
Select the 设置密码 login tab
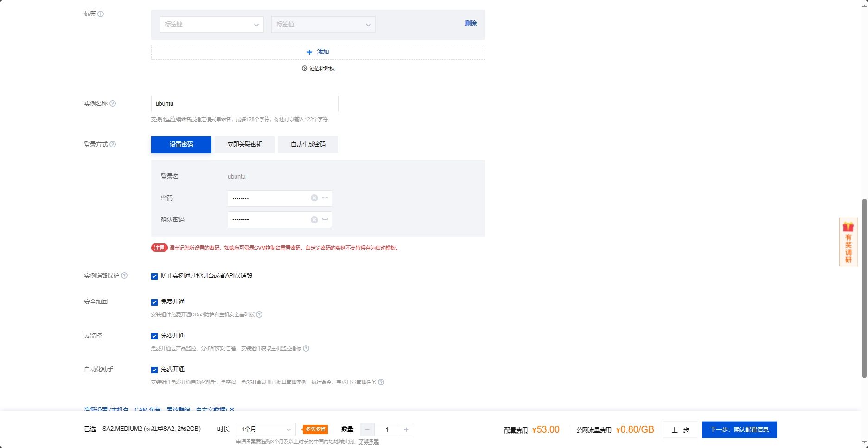[181, 145]
